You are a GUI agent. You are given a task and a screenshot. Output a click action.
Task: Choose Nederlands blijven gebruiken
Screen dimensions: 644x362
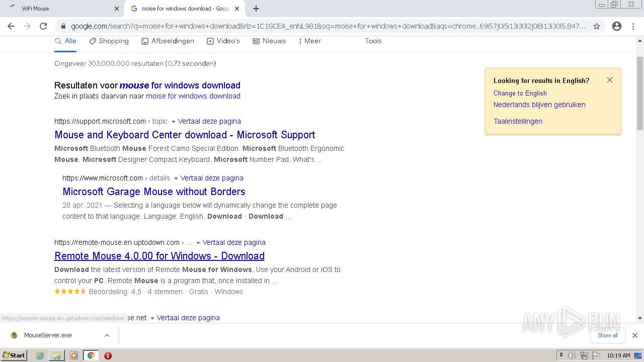tap(539, 105)
